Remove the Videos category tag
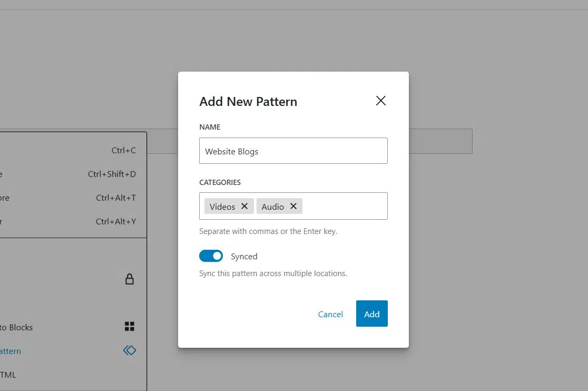Screen dimensions: 588x391 click(x=244, y=206)
